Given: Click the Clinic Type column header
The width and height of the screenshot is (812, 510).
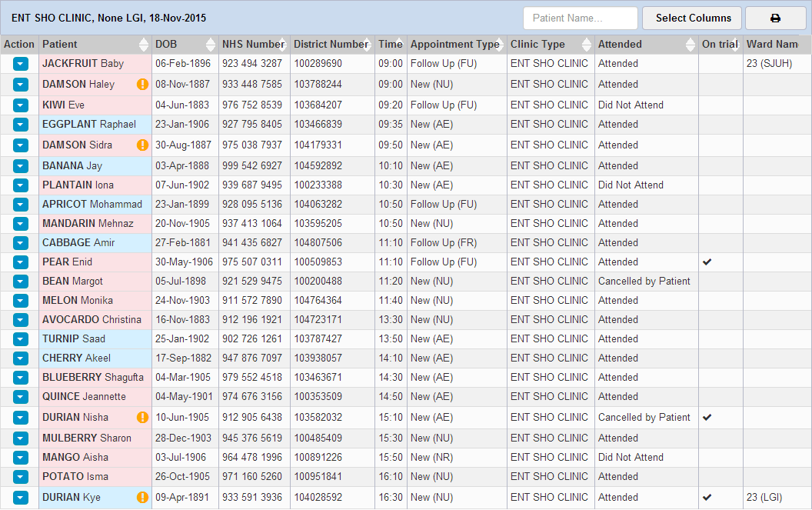Looking at the screenshot, I should click(537, 45).
